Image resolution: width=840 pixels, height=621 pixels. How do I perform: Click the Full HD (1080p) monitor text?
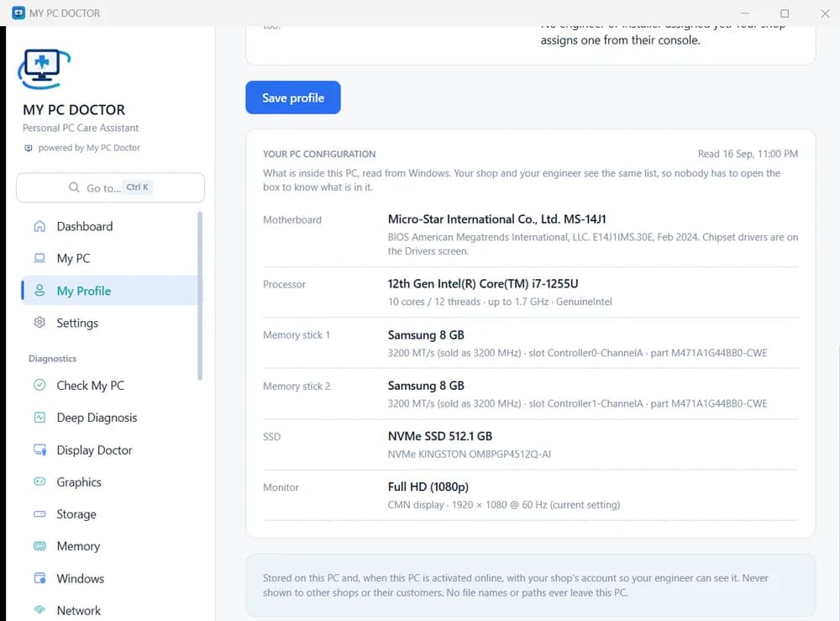[428, 487]
